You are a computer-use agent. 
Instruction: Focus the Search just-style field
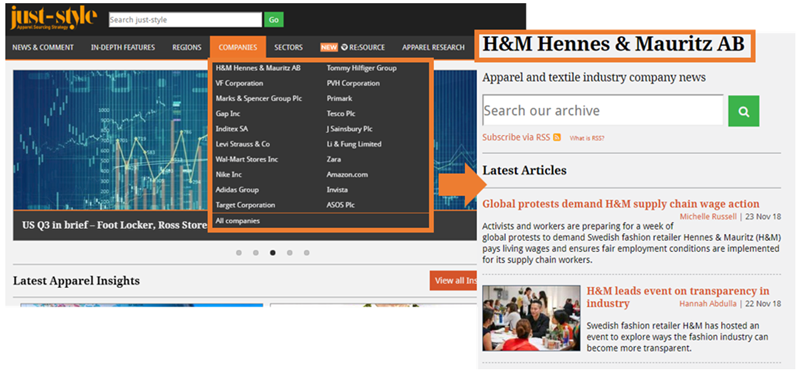tap(185, 20)
